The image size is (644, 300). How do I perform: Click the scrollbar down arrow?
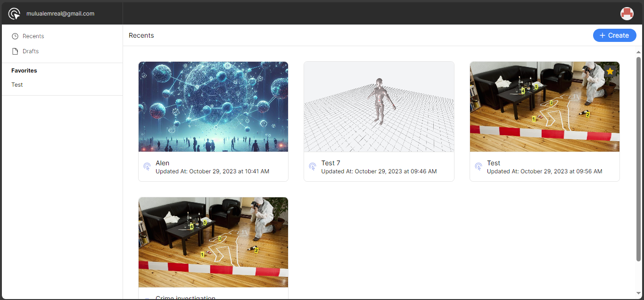(639, 294)
